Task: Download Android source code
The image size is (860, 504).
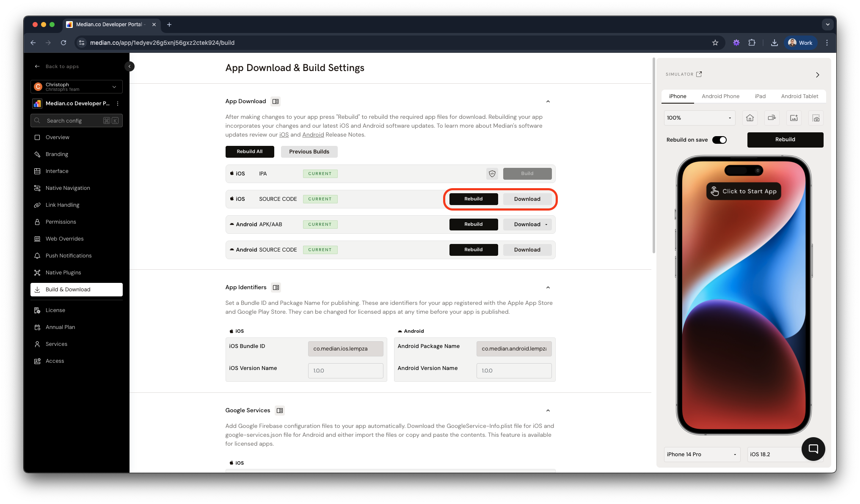Action: (x=527, y=250)
